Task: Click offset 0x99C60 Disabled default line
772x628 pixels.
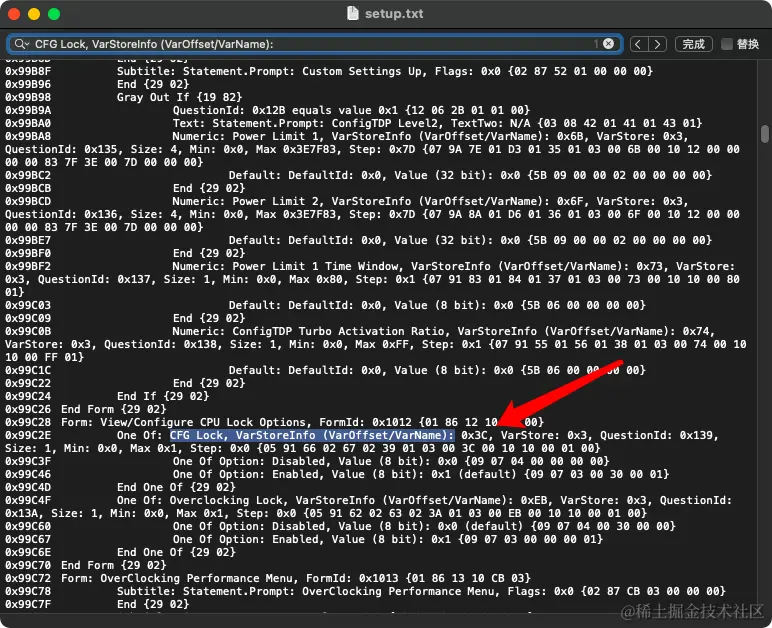Action: [424, 526]
